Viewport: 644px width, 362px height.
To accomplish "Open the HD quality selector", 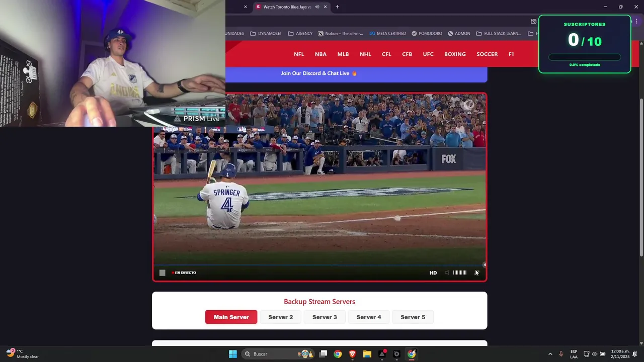I will (433, 273).
